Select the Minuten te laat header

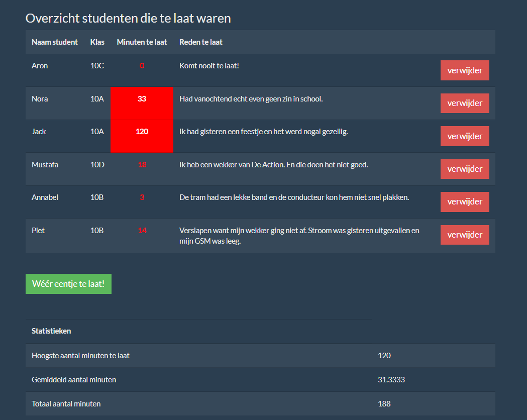coord(142,42)
